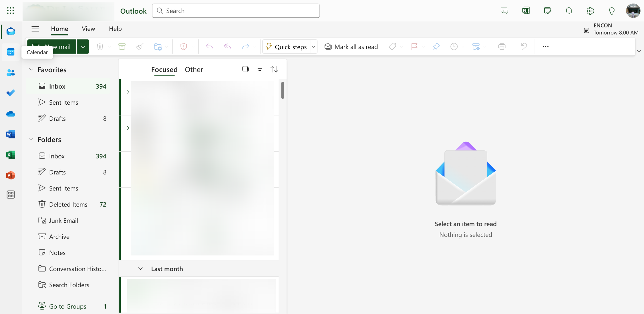Toggle the navigation pane hamburger
The height and width of the screenshot is (314, 644).
(x=35, y=29)
